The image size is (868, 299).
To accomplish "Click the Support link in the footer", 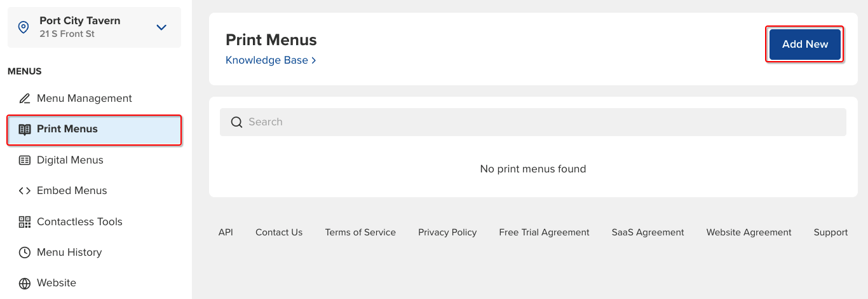I will 831,232.
